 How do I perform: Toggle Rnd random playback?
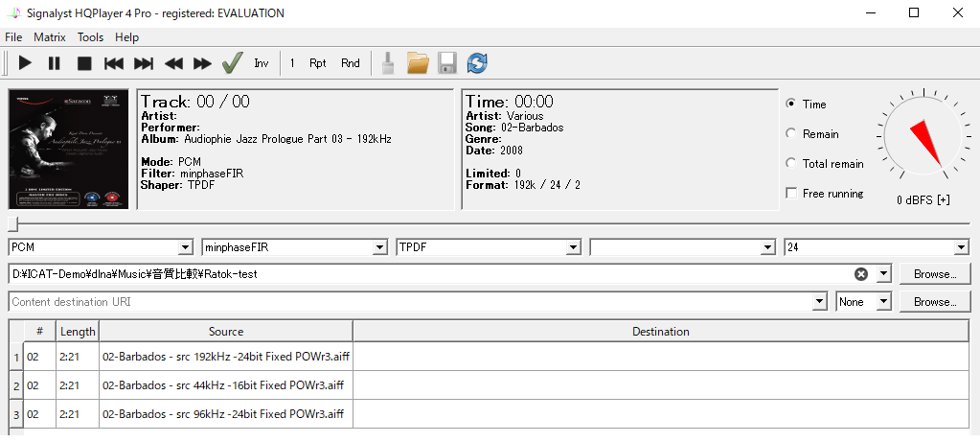[350, 63]
